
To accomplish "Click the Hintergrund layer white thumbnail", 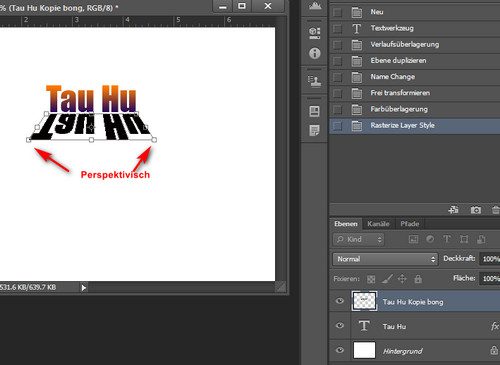I will tap(364, 350).
